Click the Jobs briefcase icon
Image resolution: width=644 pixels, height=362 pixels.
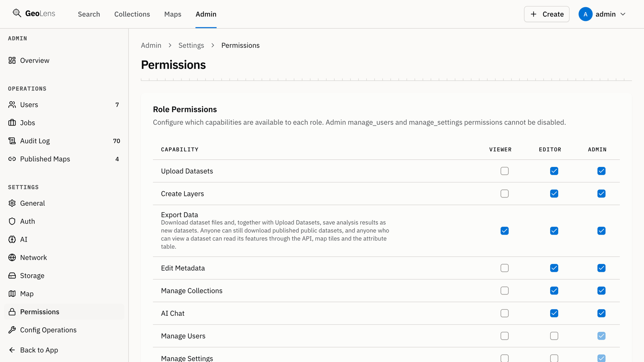click(12, 123)
